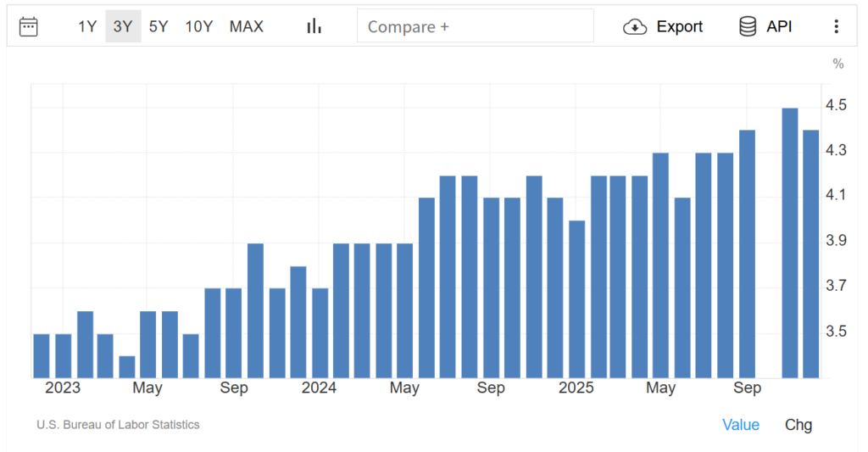Click the last bar on the right

(811, 254)
